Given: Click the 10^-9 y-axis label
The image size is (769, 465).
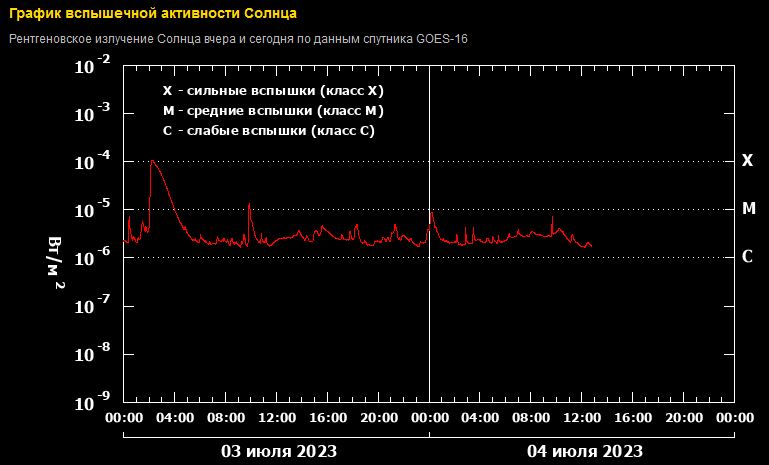Looking at the screenshot, I should point(93,402).
